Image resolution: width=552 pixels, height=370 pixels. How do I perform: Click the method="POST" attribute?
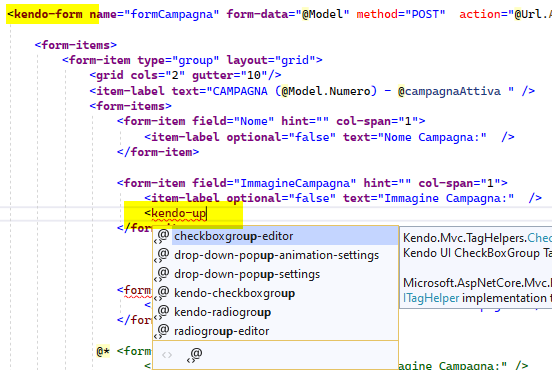pyautogui.click(x=401, y=14)
